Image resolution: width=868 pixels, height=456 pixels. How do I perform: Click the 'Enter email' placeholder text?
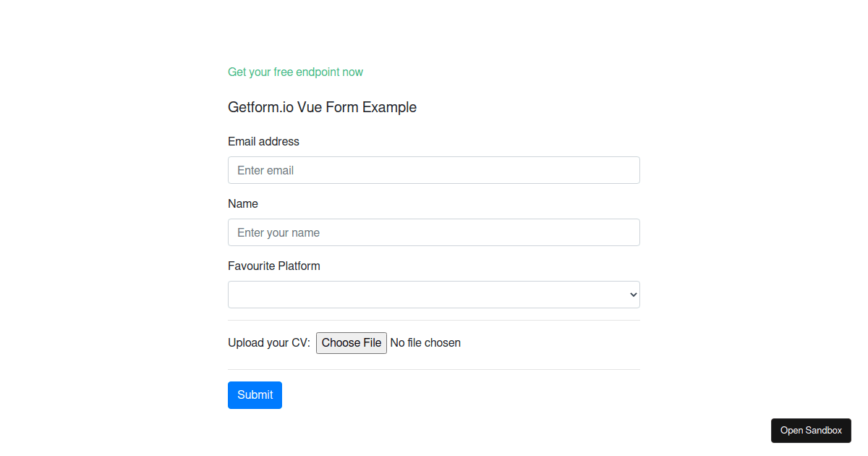pyautogui.click(x=265, y=170)
